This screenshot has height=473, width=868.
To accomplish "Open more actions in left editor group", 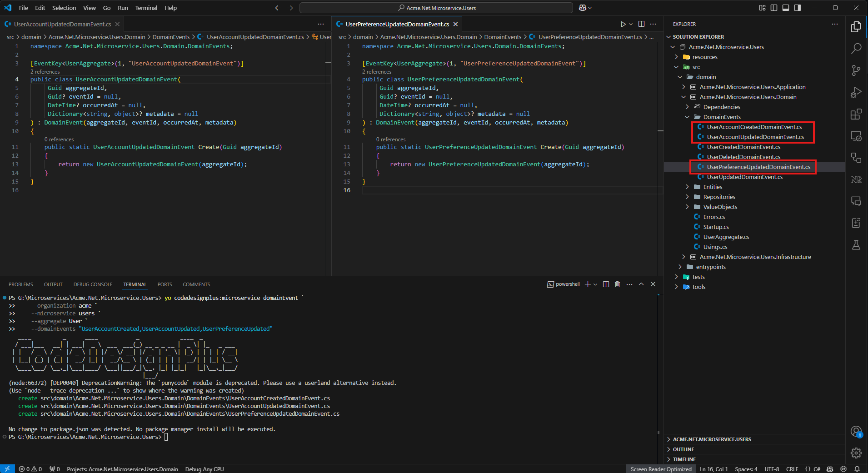I will (x=321, y=24).
